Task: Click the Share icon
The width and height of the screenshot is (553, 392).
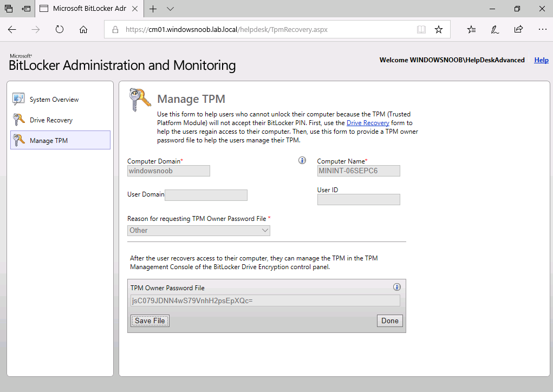Action: [x=518, y=30]
